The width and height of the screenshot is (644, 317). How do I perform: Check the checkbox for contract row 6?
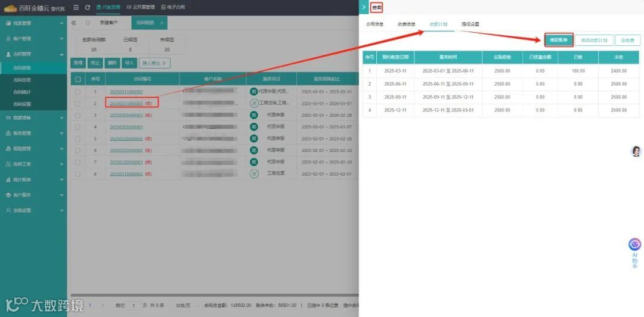[78, 151]
